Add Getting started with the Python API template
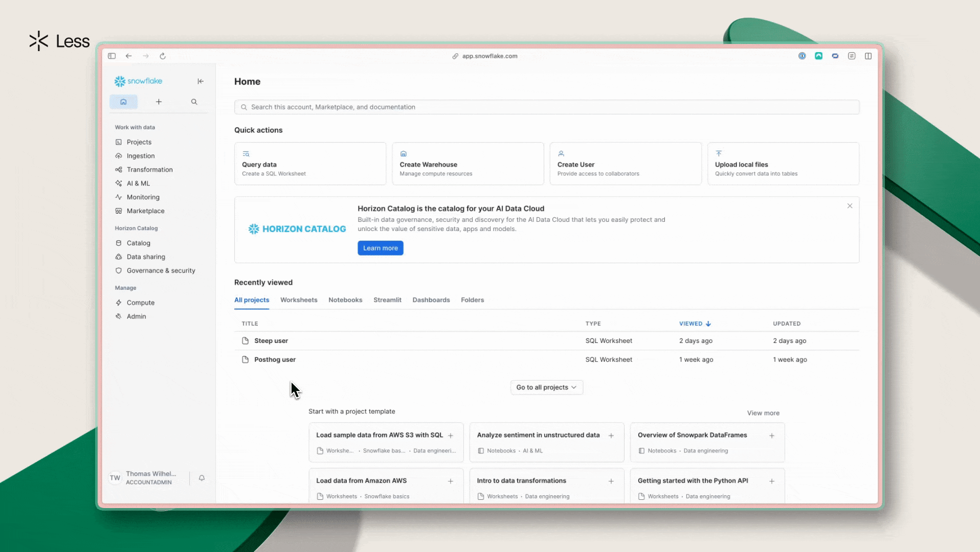Viewport: 980px width, 552px height. 772,481
